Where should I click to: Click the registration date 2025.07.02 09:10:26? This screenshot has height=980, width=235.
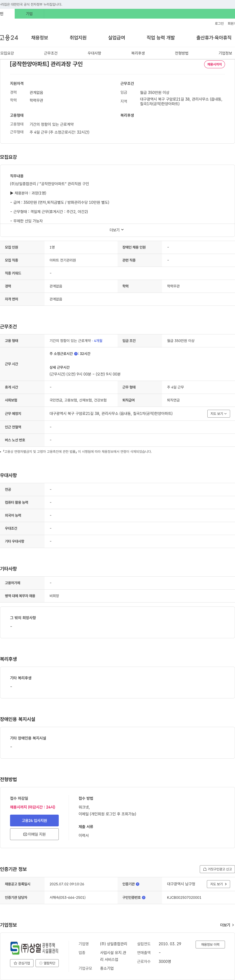(67, 884)
